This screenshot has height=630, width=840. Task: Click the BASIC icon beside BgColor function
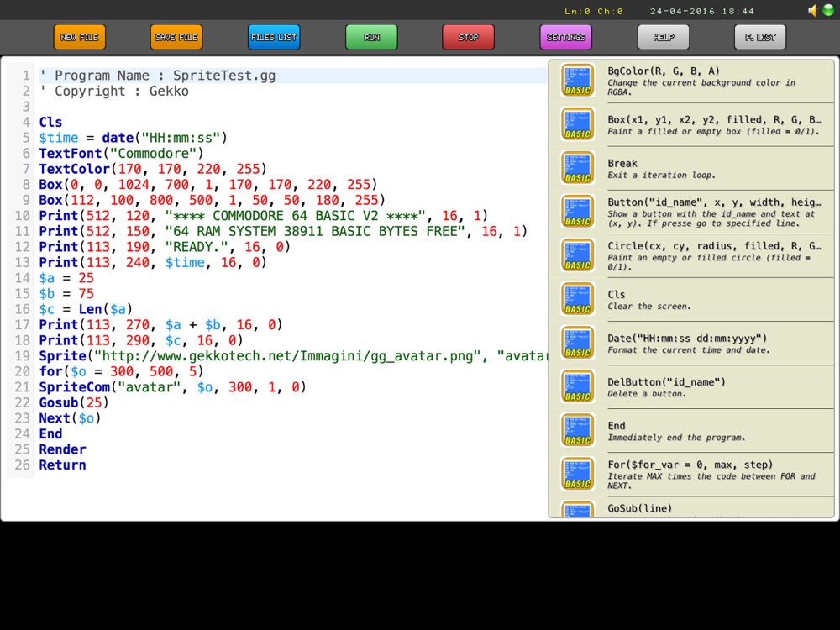578,81
